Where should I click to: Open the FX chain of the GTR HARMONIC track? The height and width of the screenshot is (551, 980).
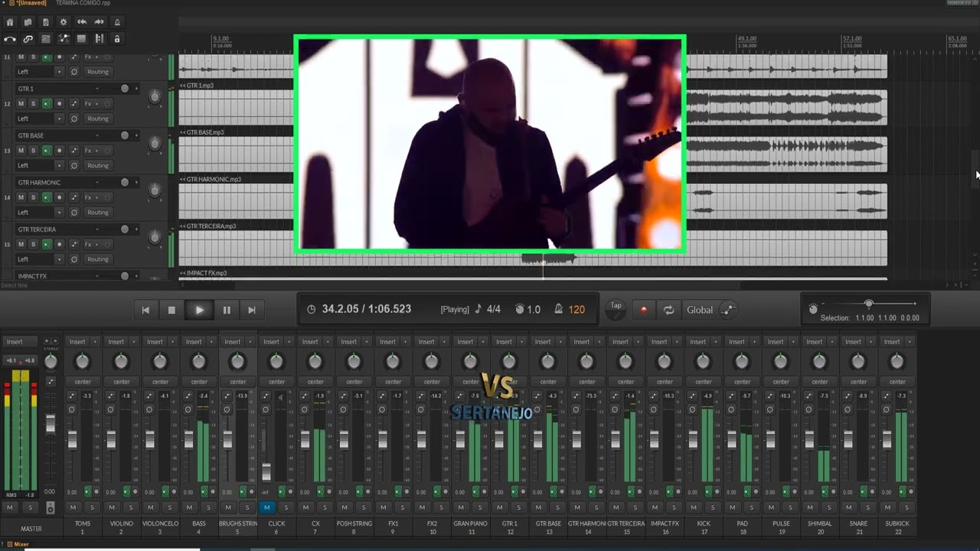click(88, 197)
